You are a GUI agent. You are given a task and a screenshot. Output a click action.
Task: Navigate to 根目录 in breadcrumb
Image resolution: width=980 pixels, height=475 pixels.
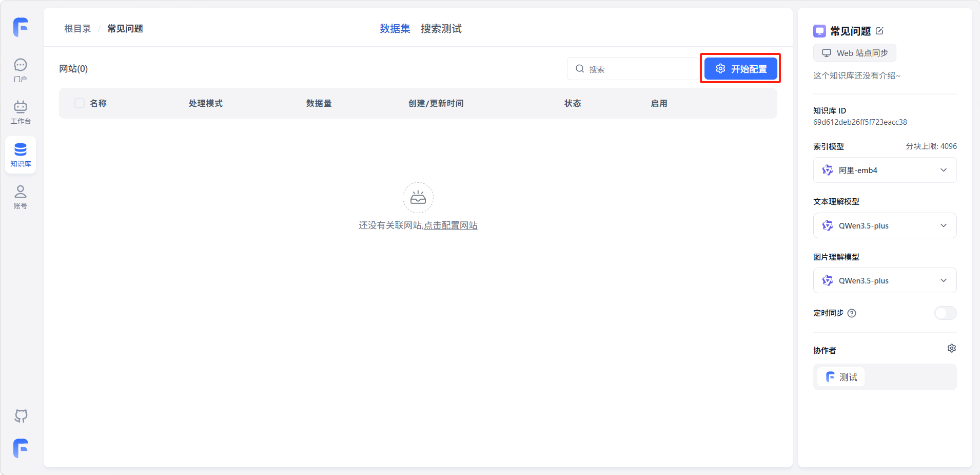[77, 29]
